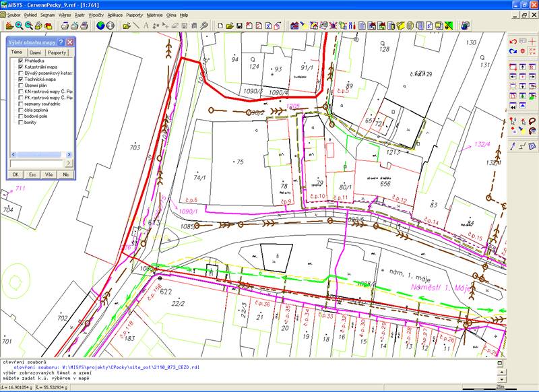The height and width of the screenshot is (392, 539).
Task: Open the arrow dropdown next to the input field
Action: pyautogui.click(x=69, y=162)
